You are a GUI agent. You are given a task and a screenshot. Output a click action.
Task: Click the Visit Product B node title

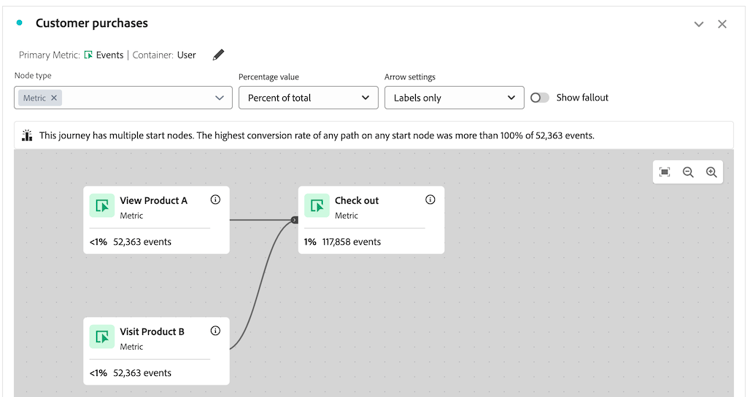(x=152, y=331)
